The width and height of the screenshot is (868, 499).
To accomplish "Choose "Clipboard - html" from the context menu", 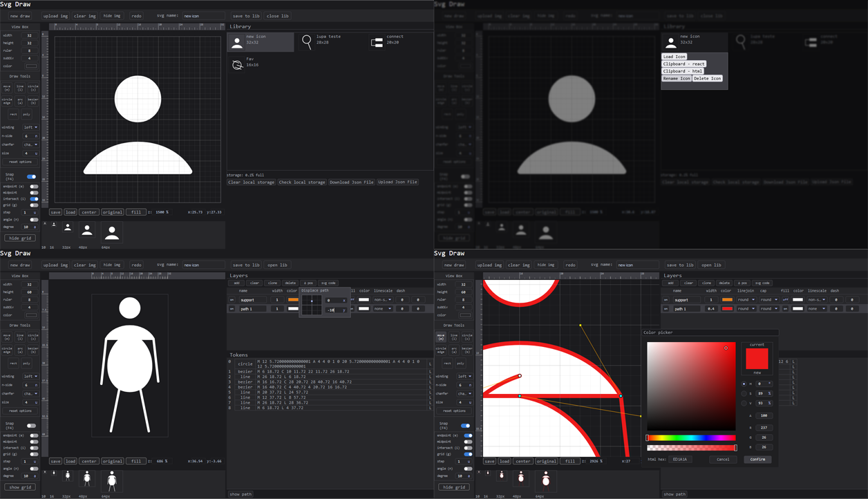I will [683, 71].
